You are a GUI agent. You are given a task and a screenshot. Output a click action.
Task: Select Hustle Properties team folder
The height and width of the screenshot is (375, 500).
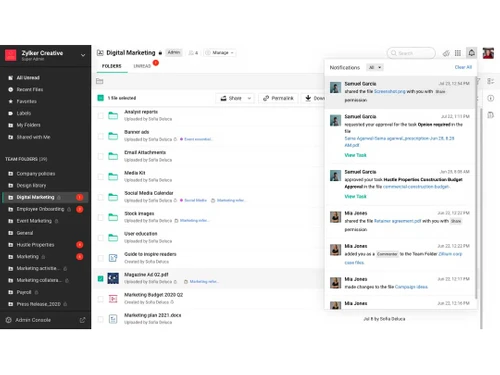click(x=45, y=245)
